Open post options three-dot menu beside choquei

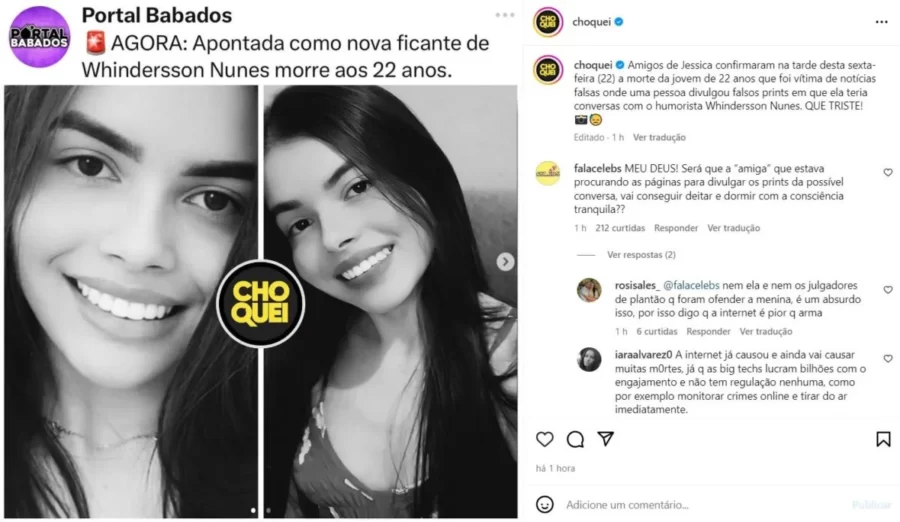[x=882, y=22]
